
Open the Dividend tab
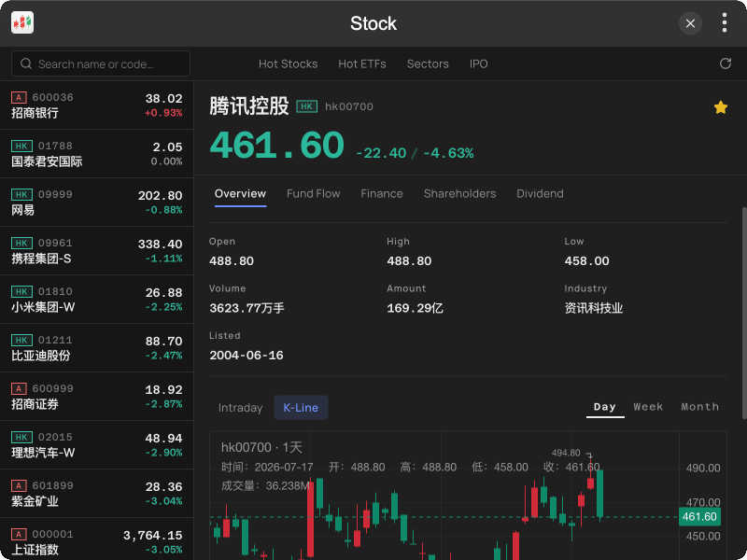[540, 194]
